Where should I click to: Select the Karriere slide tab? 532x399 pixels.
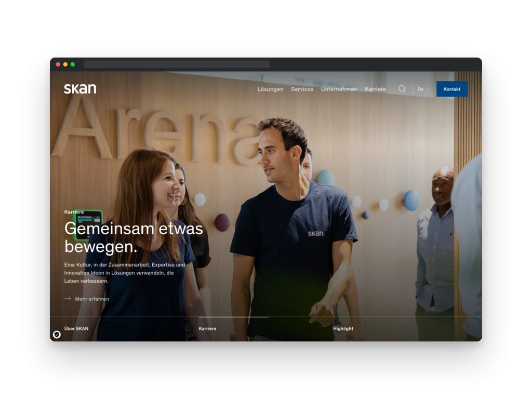pos(207,328)
